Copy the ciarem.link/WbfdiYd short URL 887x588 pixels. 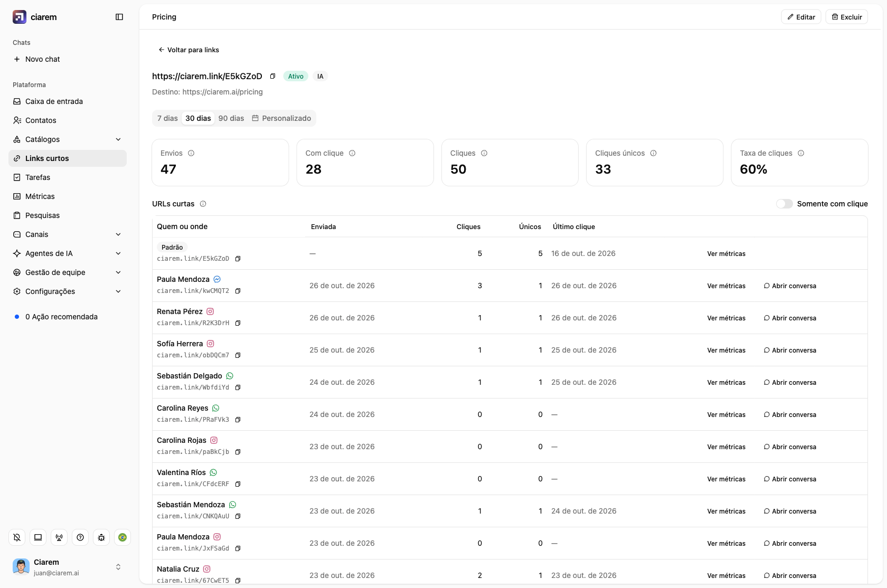pyautogui.click(x=238, y=387)
